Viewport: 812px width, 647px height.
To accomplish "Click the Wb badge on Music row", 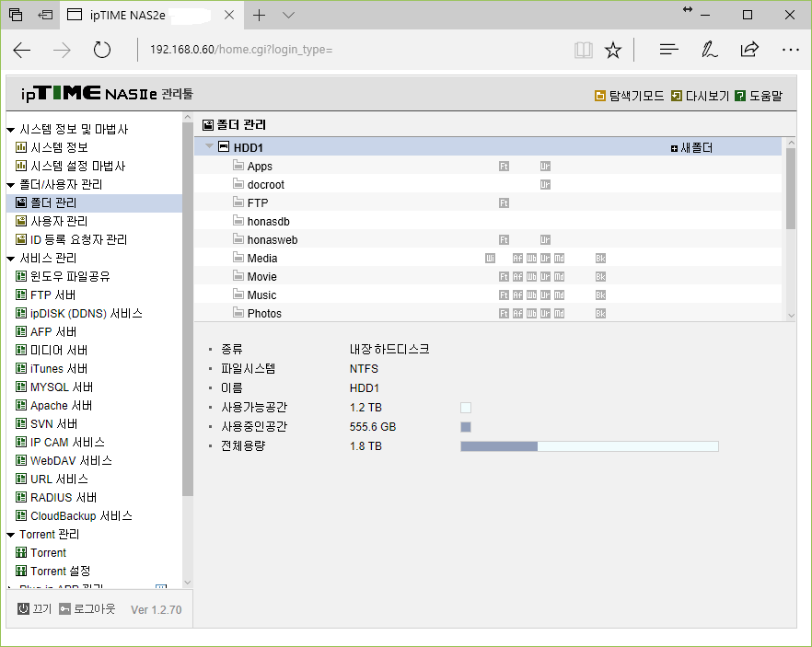I will click(531, 295).
